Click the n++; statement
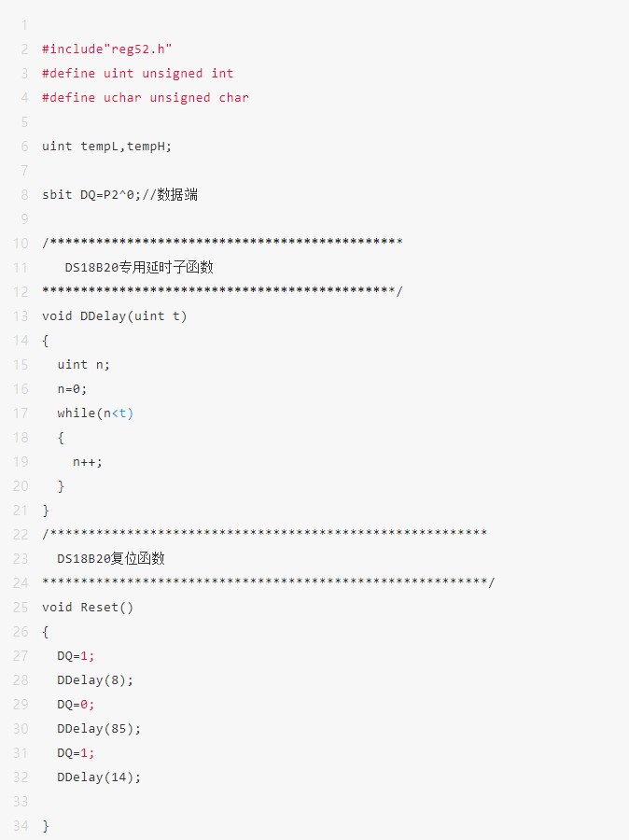Viewport: 629px width, 840px height. [x=88, y=461]
